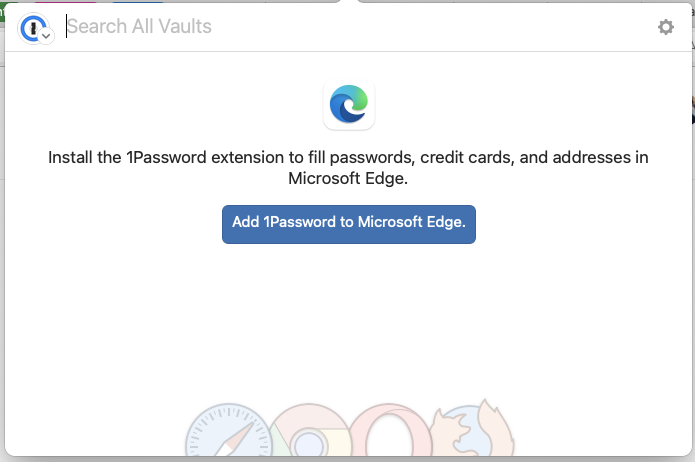Click the 1Password keyhole logo icon

click(x=32, y=26)
